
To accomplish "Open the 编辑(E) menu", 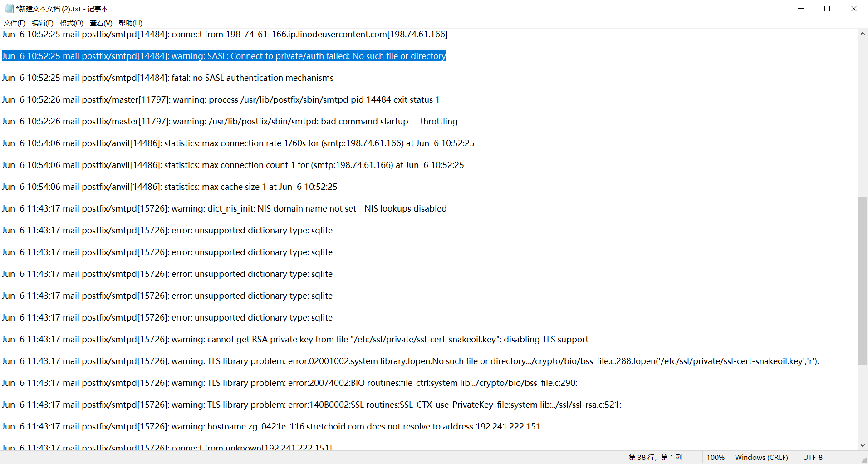I will [x=43, y=23].
